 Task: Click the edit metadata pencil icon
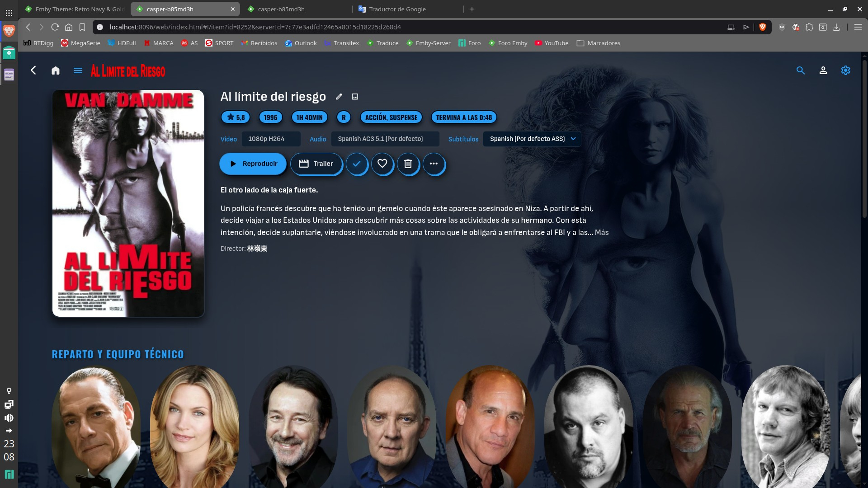coord(339,97)
